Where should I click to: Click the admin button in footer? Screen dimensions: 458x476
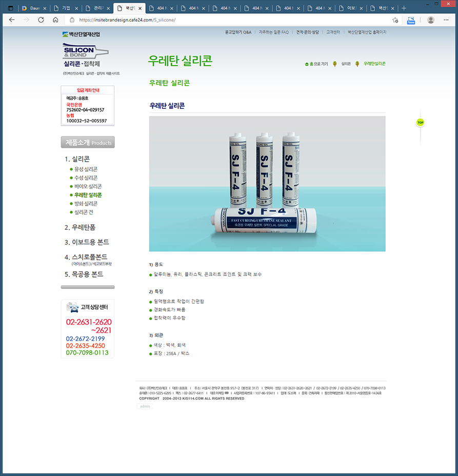[x=145, y=406]
